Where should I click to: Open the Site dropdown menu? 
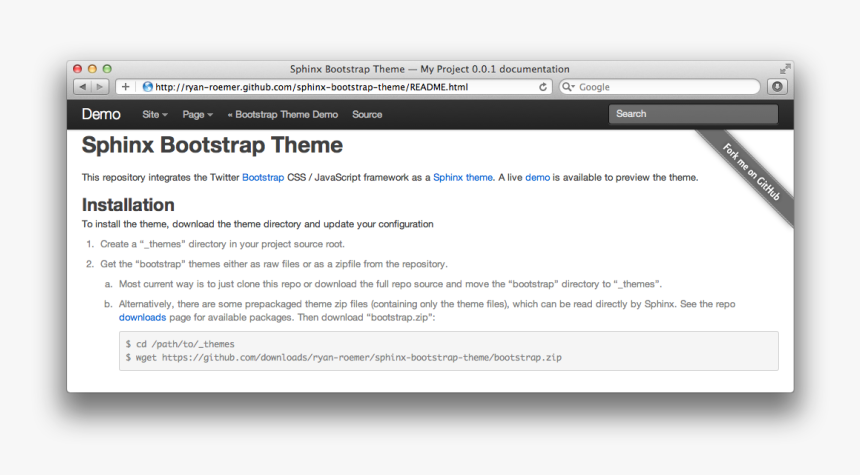[x=155, y=115]
